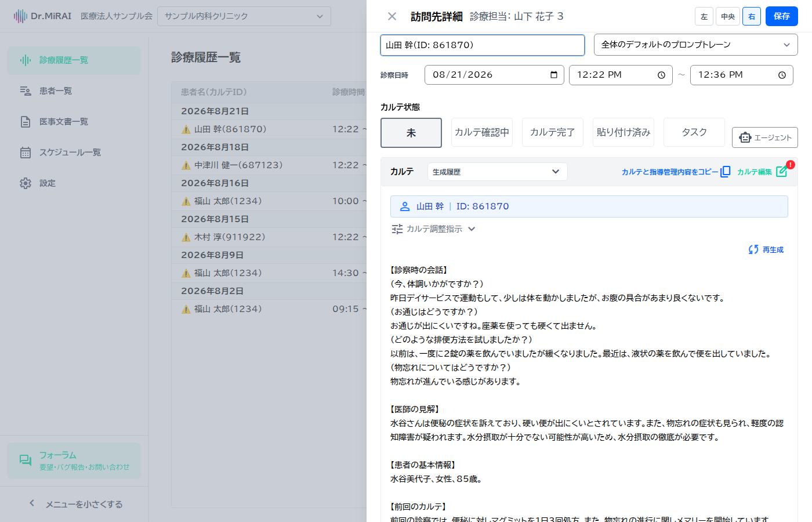
Task: Click the Dr.MiRAI logo
Action: [42, 16]
